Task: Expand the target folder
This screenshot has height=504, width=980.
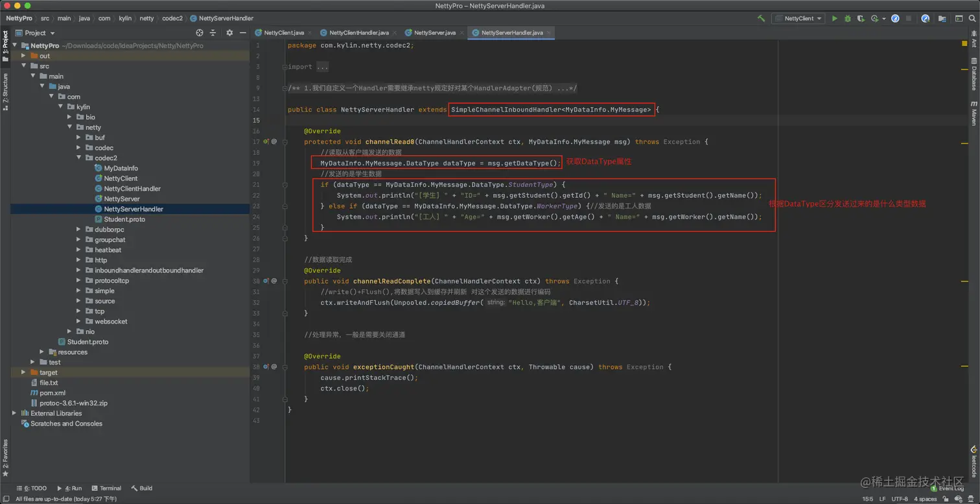Action: [x=24, y=372]
